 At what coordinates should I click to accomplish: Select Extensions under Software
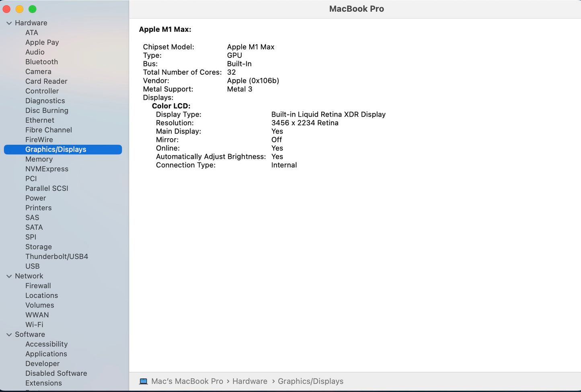(43, 383)
